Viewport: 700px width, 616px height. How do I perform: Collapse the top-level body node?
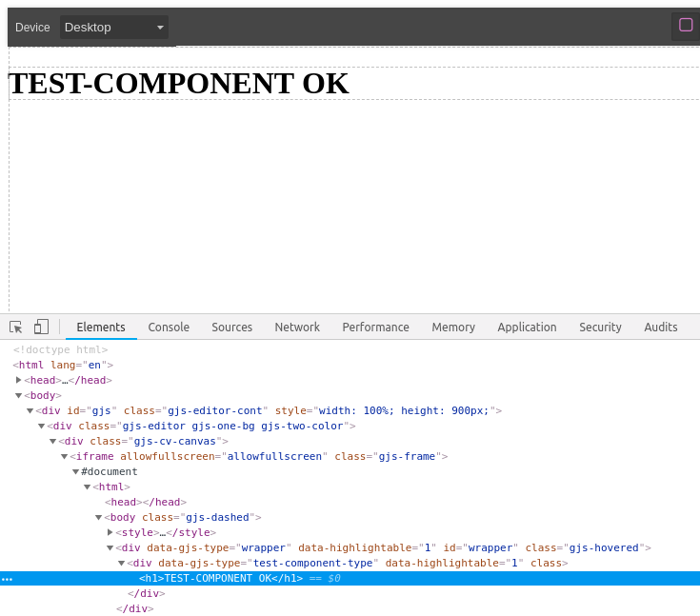pos(19,395)
